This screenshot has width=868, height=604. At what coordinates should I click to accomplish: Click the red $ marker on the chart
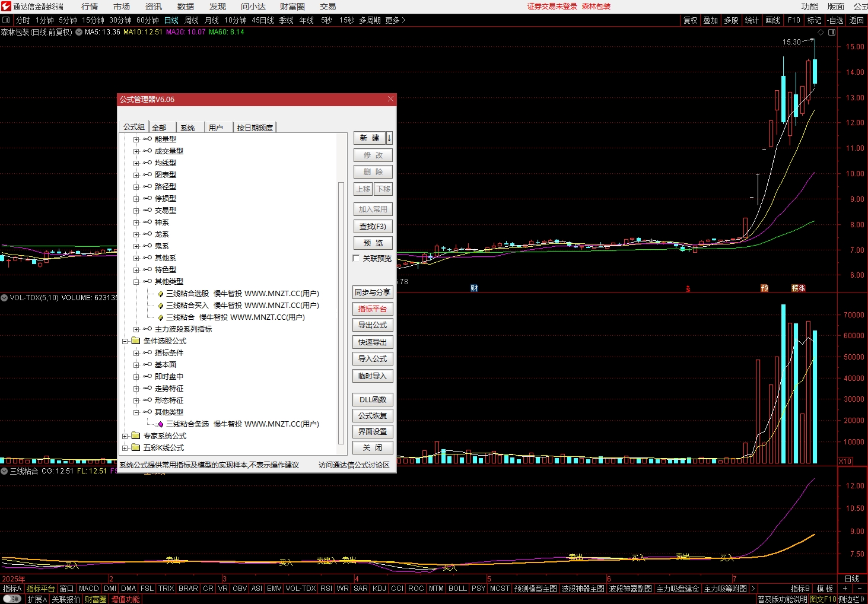tap(688, 289)
